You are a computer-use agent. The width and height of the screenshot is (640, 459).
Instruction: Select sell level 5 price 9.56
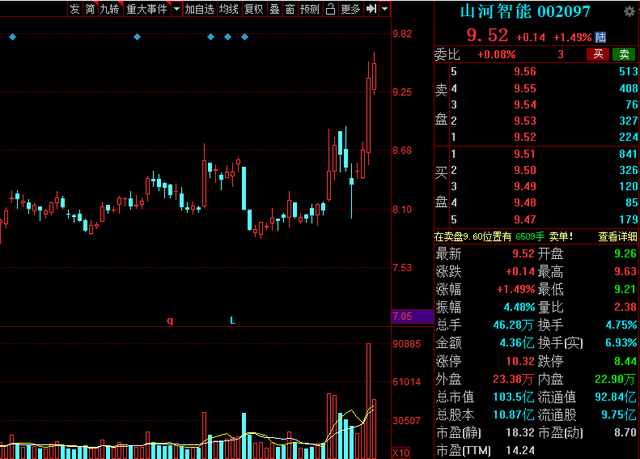pyautogui.click(x=525, y=72)
